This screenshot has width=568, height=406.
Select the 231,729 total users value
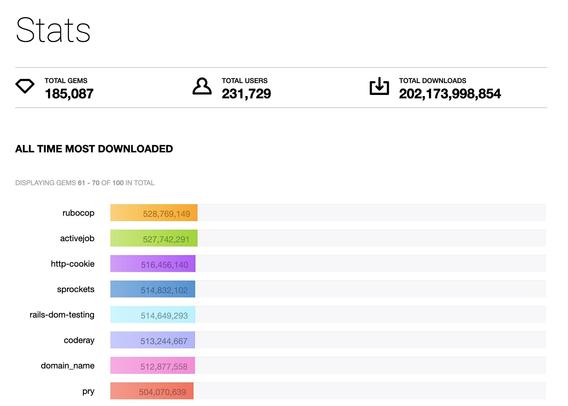click(246, 94)
